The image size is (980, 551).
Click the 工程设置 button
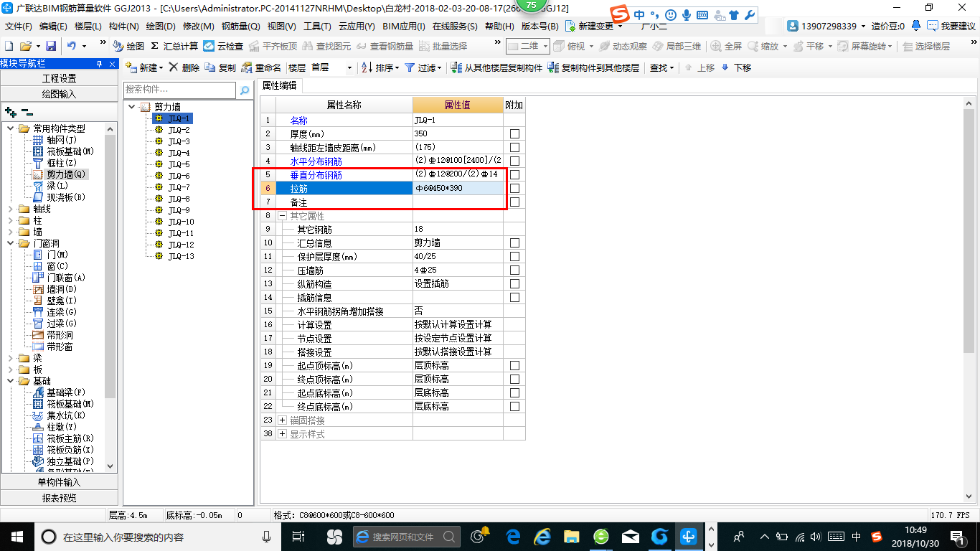58,78
